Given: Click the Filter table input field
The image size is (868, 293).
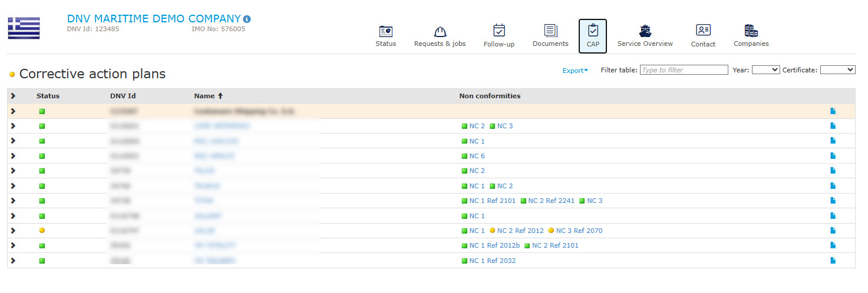Looking at the screenshot, I should point(684,69).
